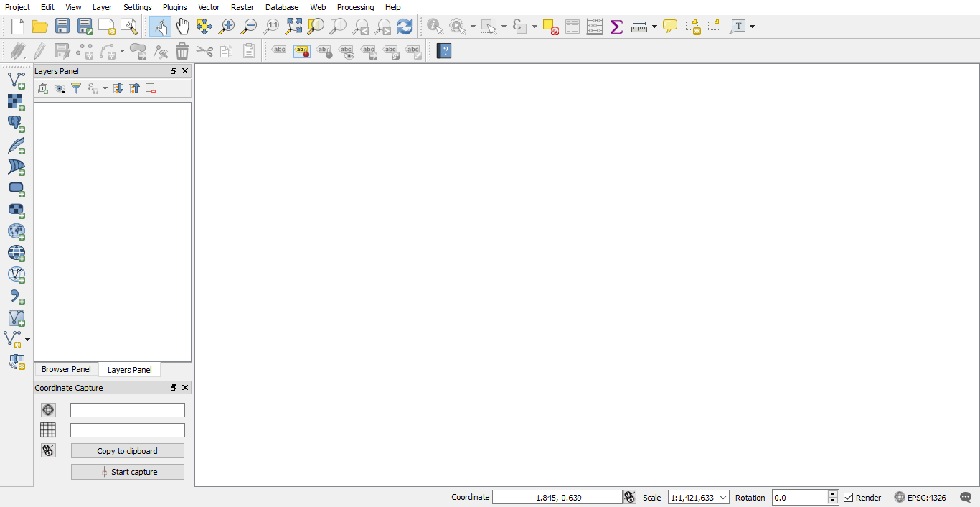Toggle the highlight pinned labels button

pyautogui.click(x=302, y=51)
